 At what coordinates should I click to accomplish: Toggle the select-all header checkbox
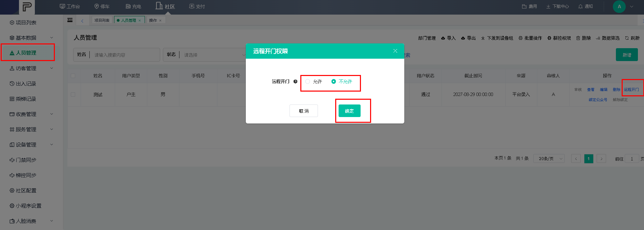(x=73, y=76)
